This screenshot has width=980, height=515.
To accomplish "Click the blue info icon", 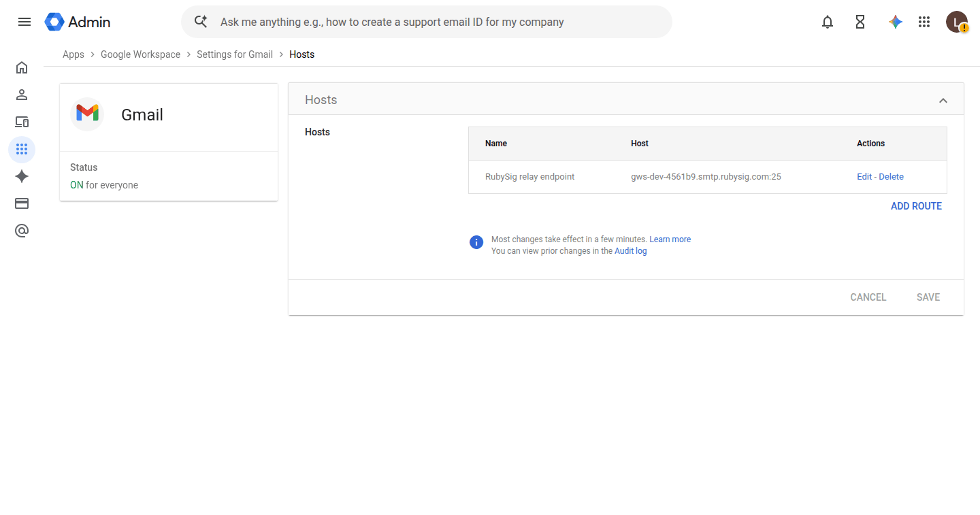I will pyautogui.click(x=476, y=242).
